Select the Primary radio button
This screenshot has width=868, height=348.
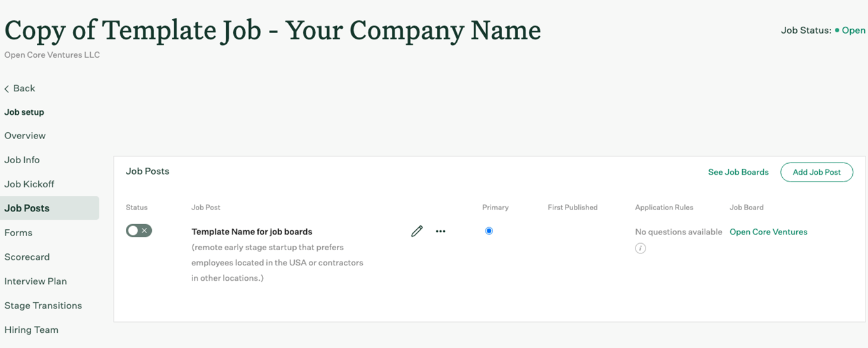point(489,231)
